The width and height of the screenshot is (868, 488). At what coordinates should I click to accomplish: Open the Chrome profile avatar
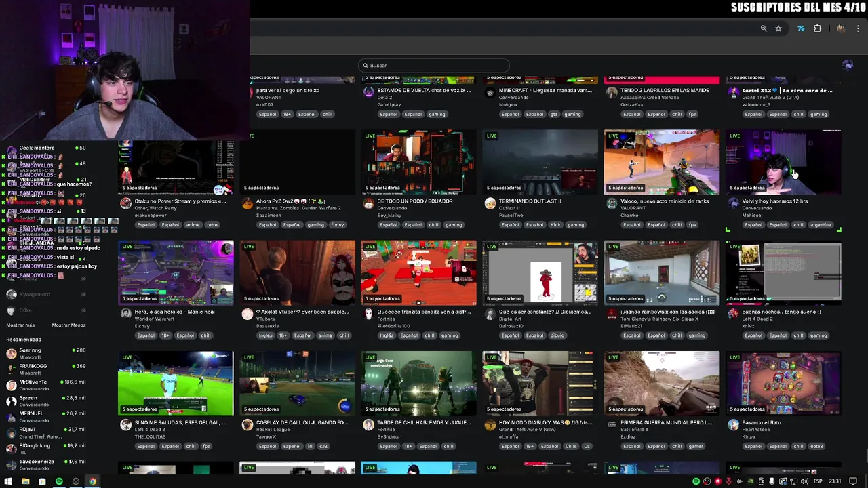pos(841,28)
